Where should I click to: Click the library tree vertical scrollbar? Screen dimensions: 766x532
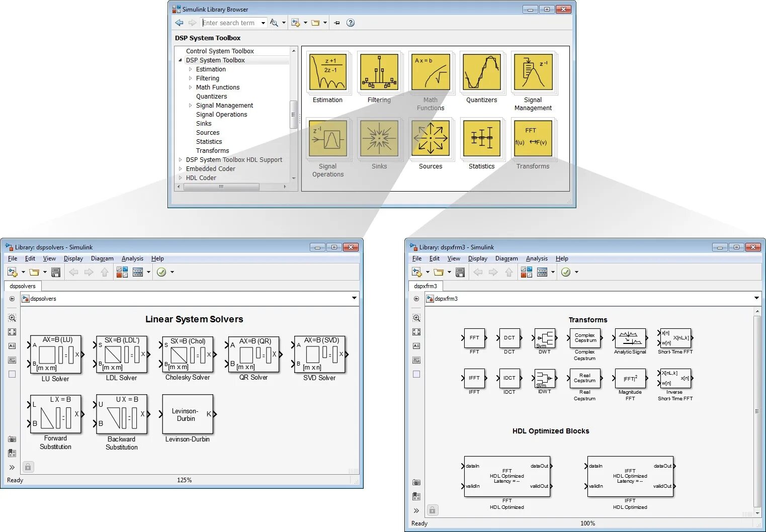click(x=293, y=115)
